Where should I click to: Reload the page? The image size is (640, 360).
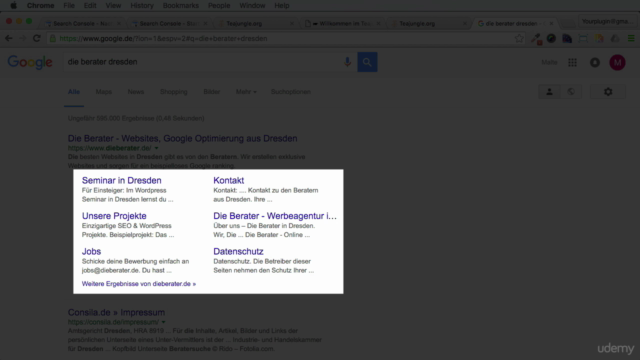coord(37,38)
